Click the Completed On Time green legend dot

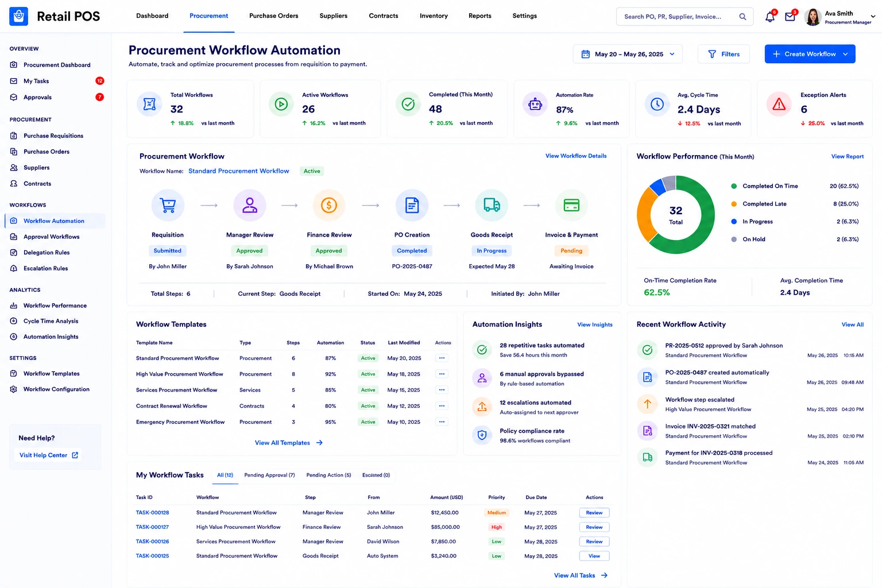coord(734,186)
